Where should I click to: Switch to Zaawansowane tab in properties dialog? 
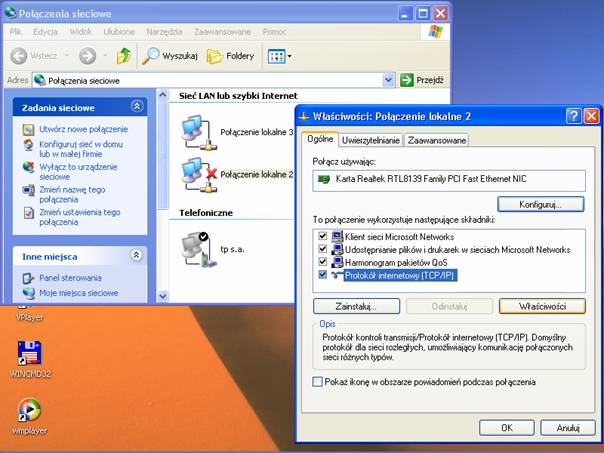[x=437, y=141]
